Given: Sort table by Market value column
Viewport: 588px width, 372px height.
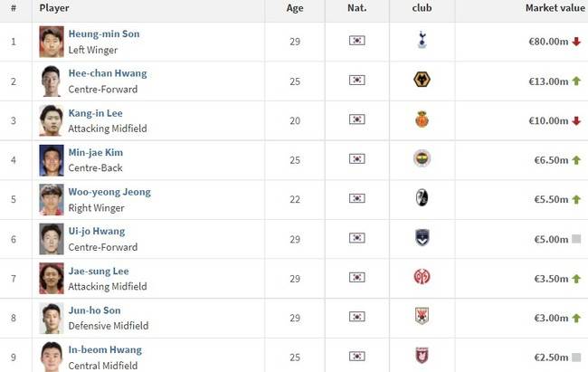Looking at the screenshot, I should click(x=553, y=8).
